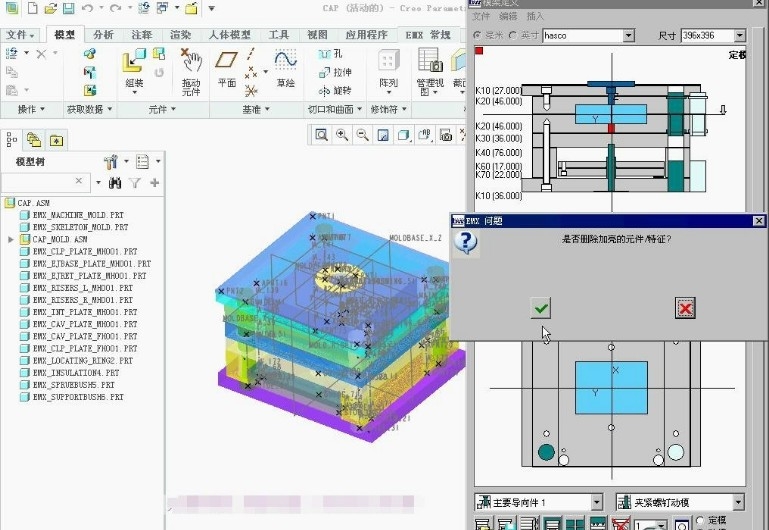Click the display style cube icon

click(x=404, y=135)
